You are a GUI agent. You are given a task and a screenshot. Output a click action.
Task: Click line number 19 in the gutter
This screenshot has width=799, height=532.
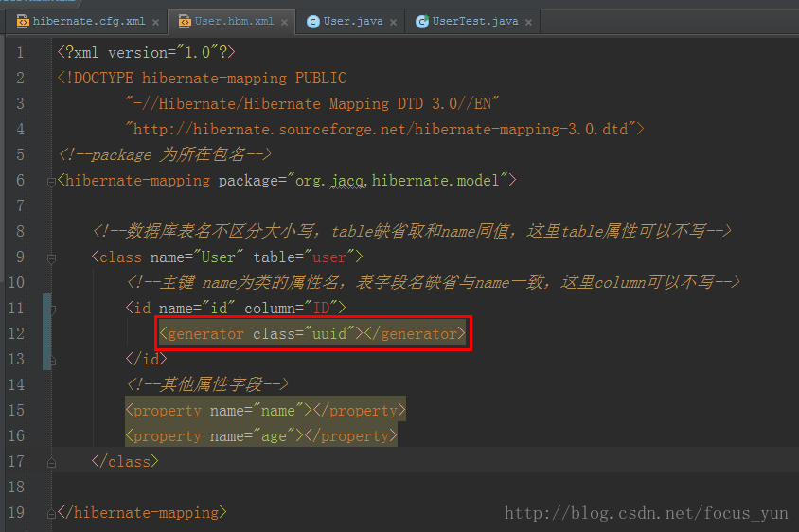16,512
